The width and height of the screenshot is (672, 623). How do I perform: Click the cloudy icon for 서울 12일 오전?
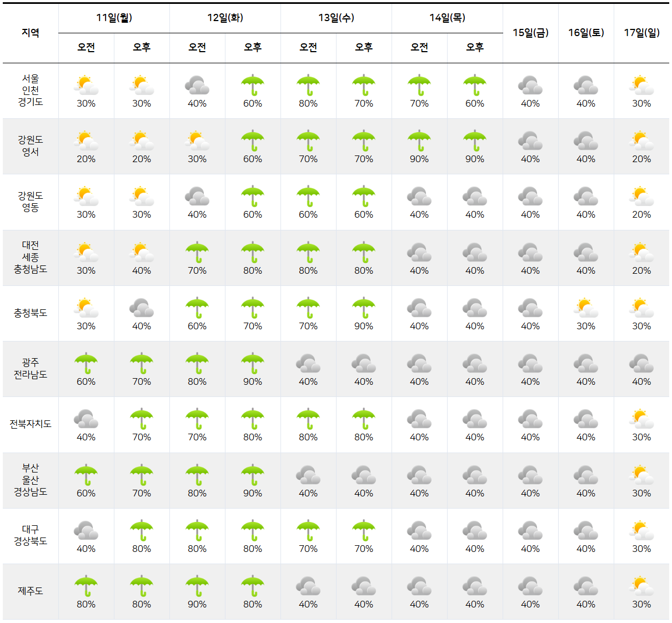point(197,86)
